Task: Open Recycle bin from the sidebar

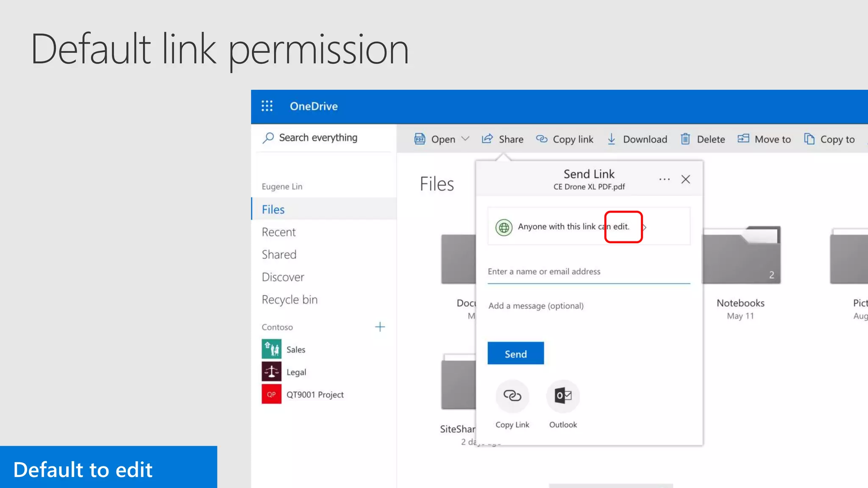Action: (289, 299)
